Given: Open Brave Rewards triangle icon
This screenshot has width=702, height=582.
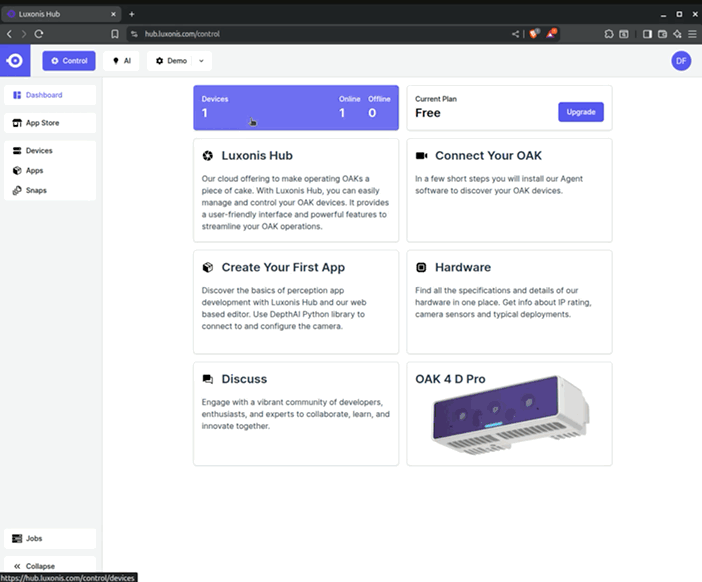Looking at the screenshot, I should 551,34.
